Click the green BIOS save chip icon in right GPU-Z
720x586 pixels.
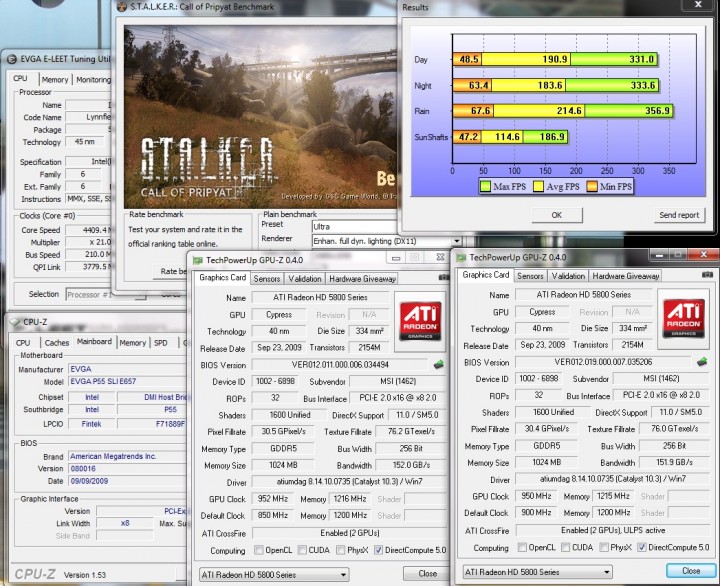tap(702, 362)
